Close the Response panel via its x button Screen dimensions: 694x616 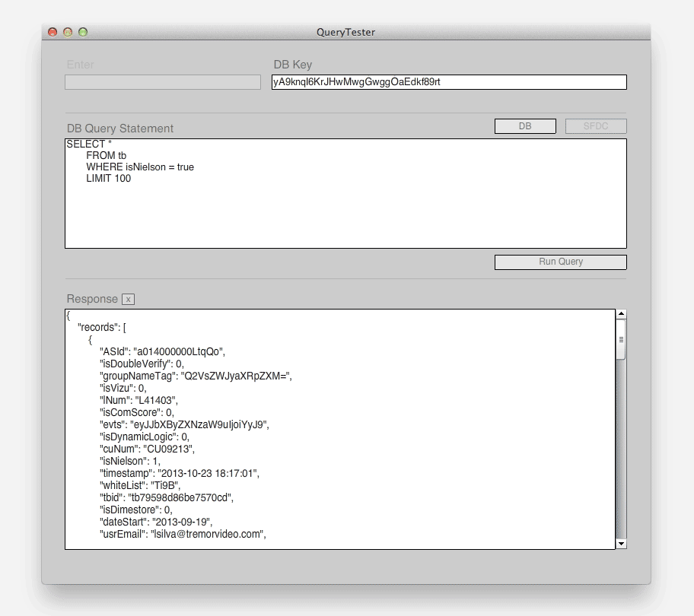tap(129, 299)
